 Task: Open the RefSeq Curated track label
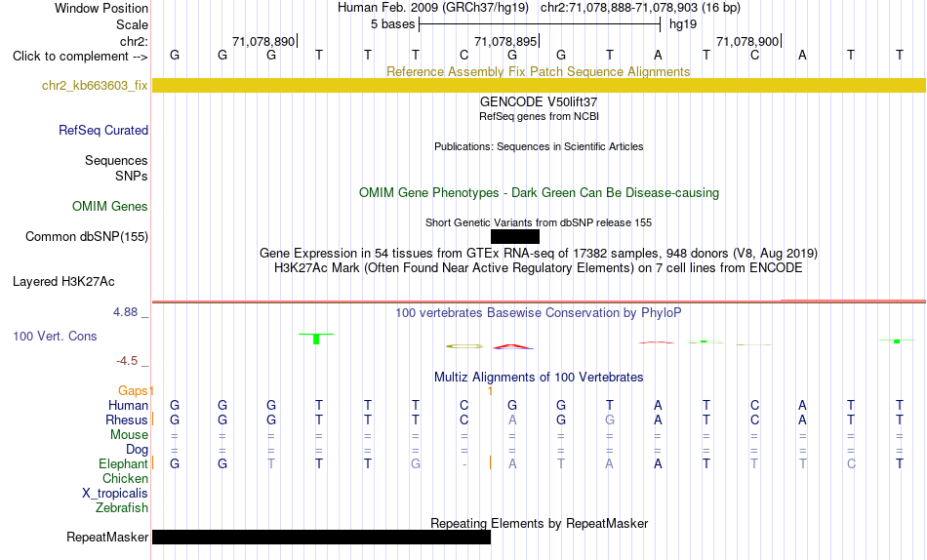(103, 130)
